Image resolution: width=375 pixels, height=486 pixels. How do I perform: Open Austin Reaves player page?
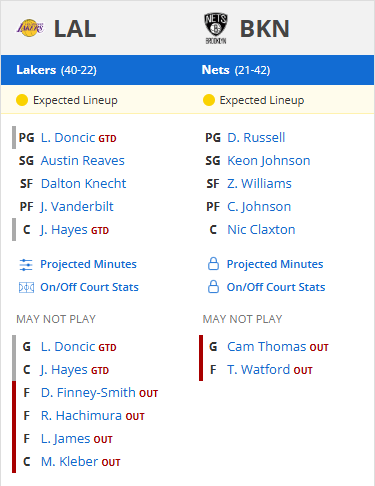click(x=83, y=161)
